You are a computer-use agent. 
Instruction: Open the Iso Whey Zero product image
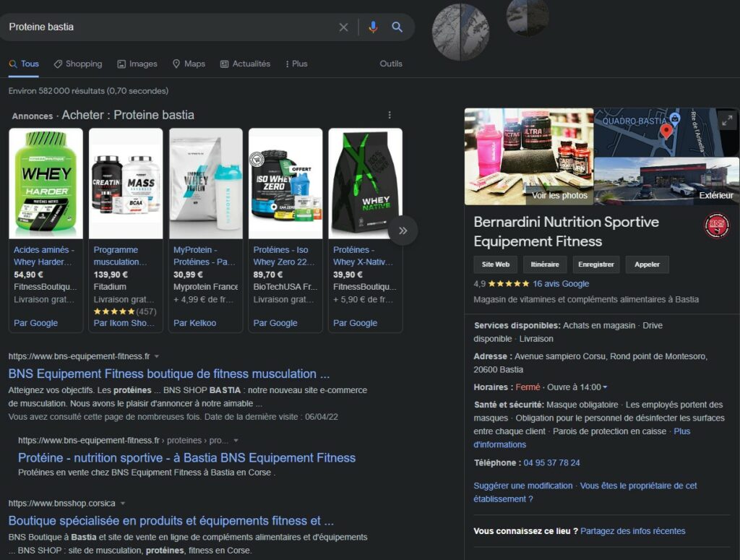click(x=285, y=184)
